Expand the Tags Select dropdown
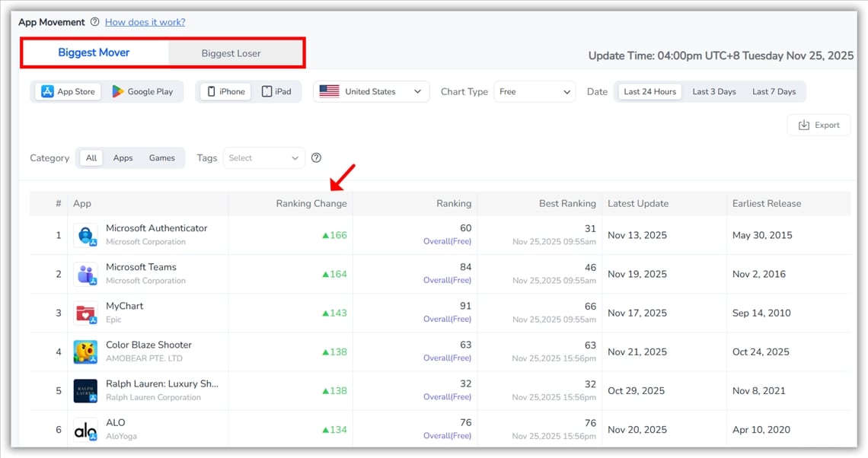Screen dimensions: 868x458 tap(263, 157)
